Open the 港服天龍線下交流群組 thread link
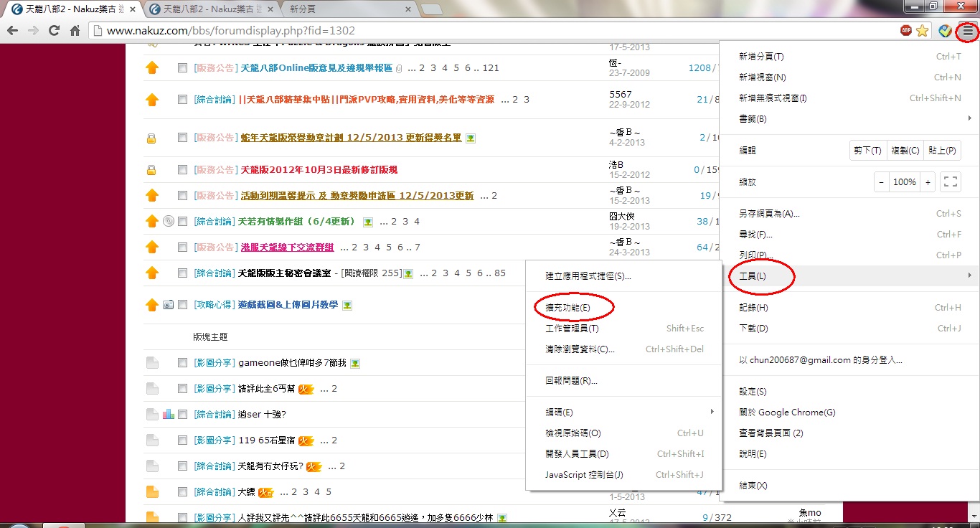 pos(287,247)
